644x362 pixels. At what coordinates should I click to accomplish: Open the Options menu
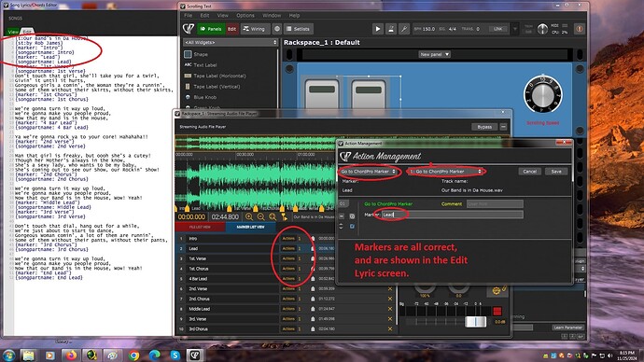pos(245,15)
